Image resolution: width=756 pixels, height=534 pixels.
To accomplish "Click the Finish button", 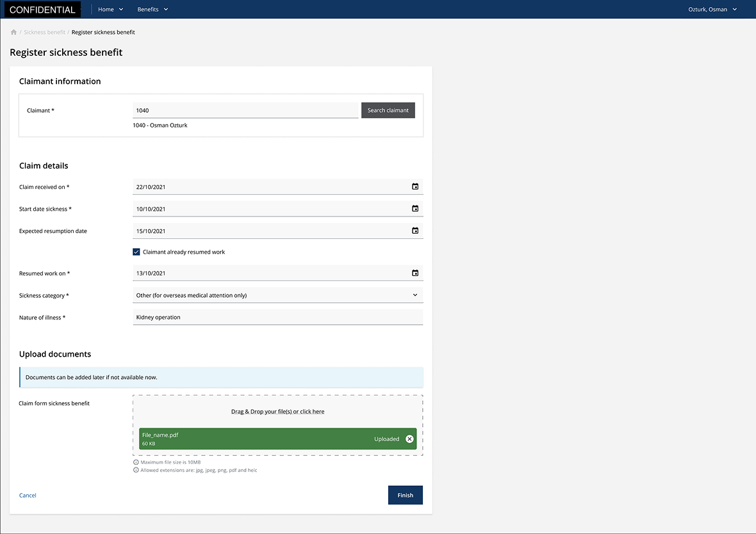I will pyautogui.click(x=405, y=495).
